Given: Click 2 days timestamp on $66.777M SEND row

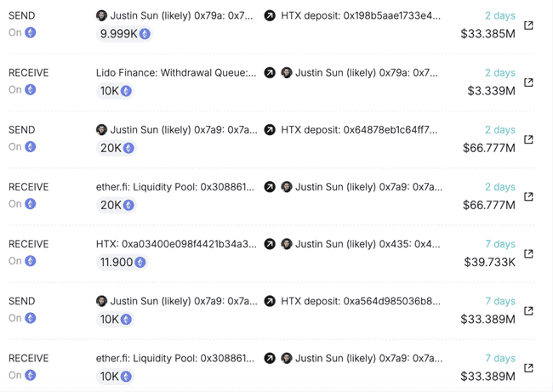Looking at the screenshot, I should tap(499, 130).
